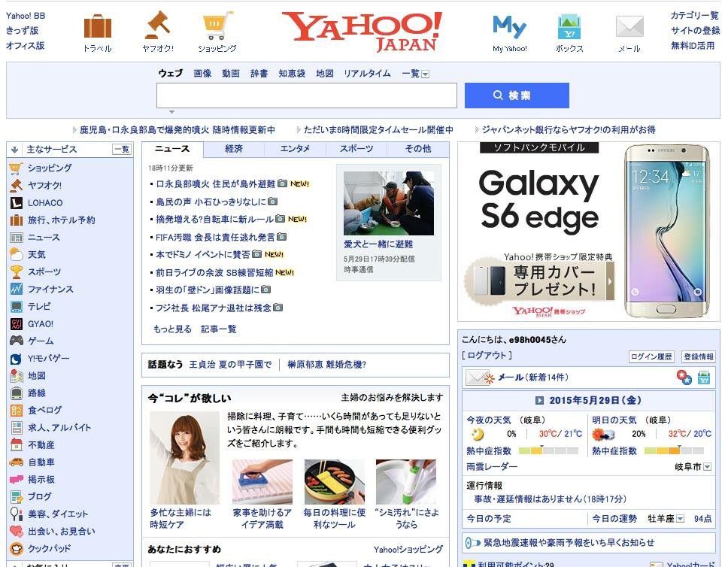Viewport: 728px width, 567px height.
Task: Click the ログアウト link
Action: [x=487, y=356]
